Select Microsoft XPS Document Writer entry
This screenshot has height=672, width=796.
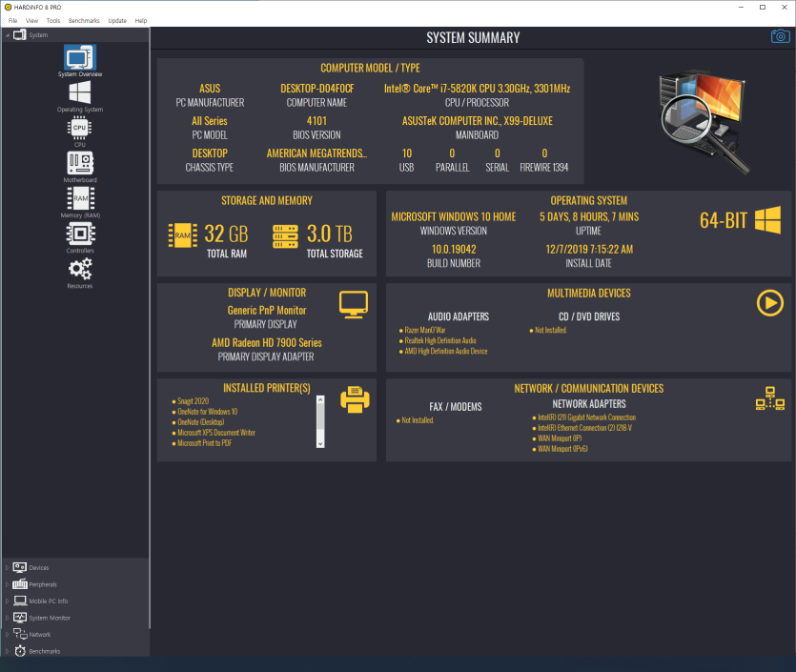(x=216, y=433)
